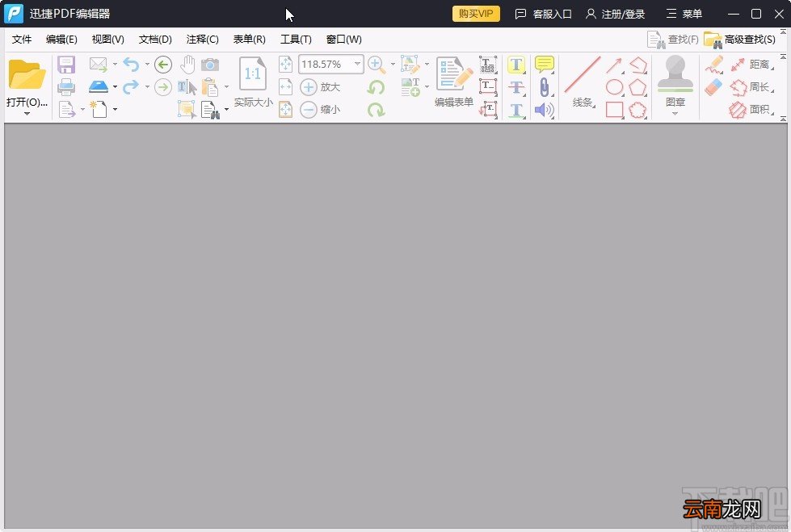
Task: Open the 图章 stamp tool
Action: tap(675, 81)
